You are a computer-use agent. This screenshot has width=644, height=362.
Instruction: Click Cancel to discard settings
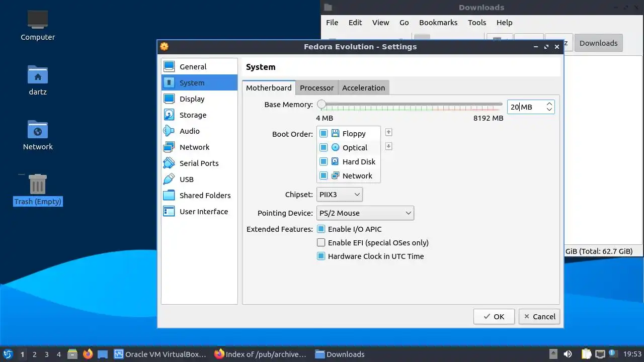[x=539, y=317]
